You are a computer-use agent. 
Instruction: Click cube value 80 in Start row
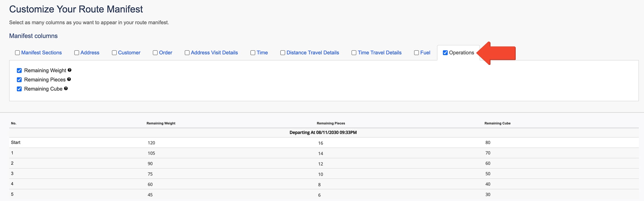(488, 142)
